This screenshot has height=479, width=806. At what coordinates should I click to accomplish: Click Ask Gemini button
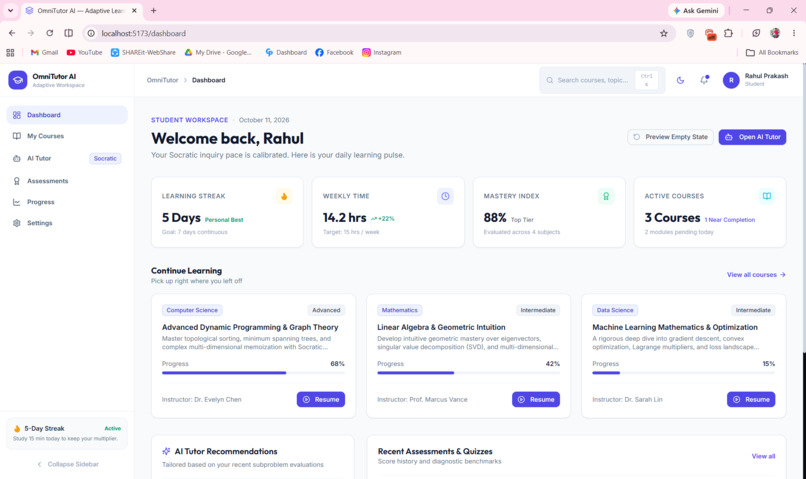point(696,11)
